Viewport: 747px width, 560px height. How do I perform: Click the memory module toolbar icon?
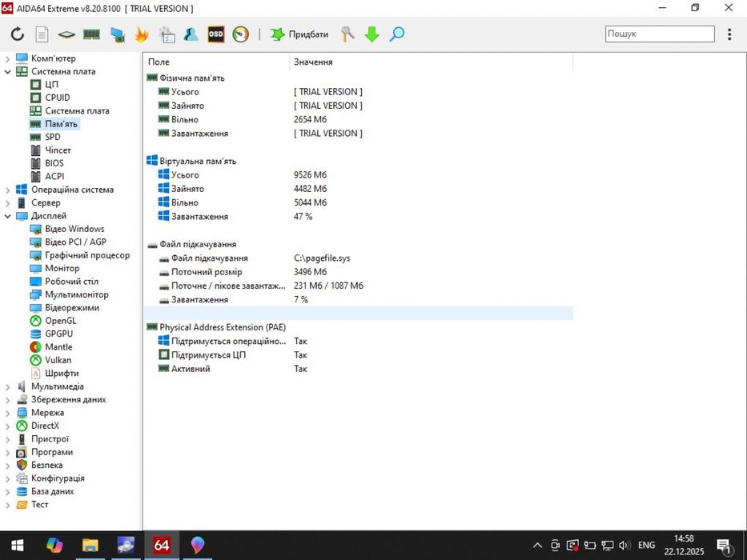[91, 34]
